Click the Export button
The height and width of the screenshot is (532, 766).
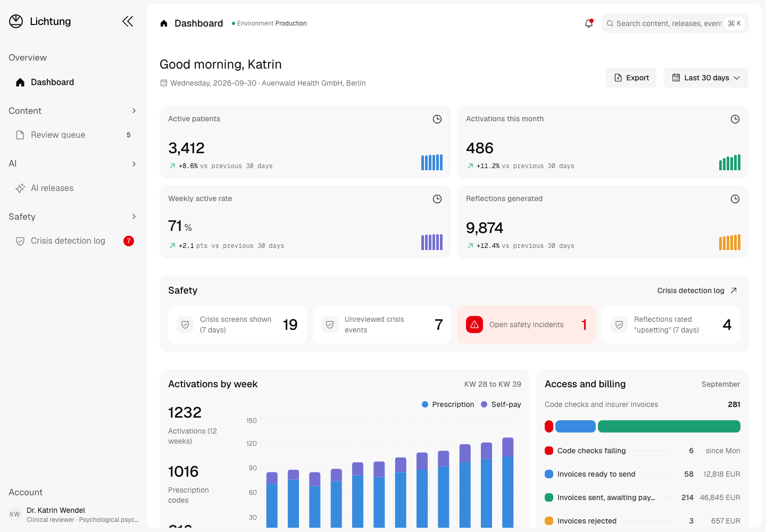(x=631, y=78)
